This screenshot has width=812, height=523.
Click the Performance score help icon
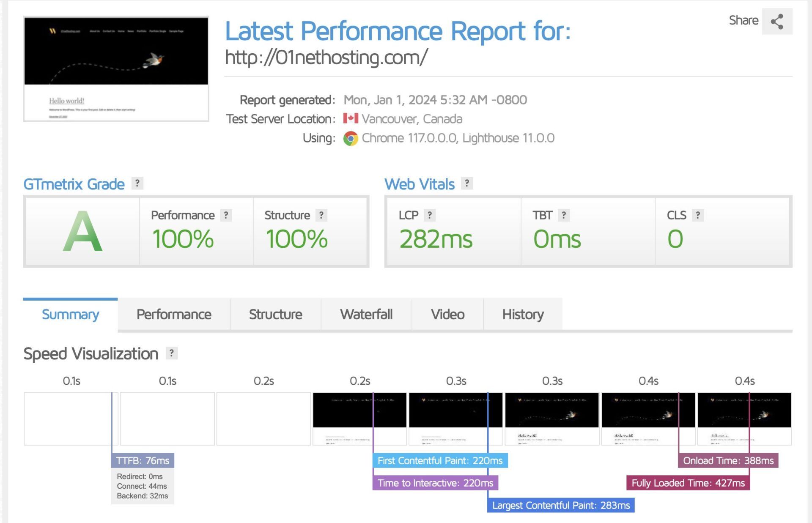coord(226,215)
